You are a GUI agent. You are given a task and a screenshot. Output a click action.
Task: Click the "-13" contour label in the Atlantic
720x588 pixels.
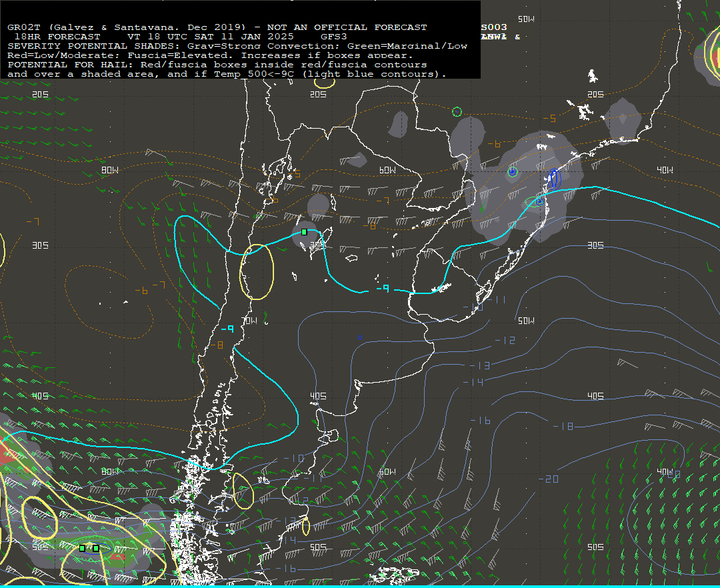pyautogui.click(x=480, y=366)
